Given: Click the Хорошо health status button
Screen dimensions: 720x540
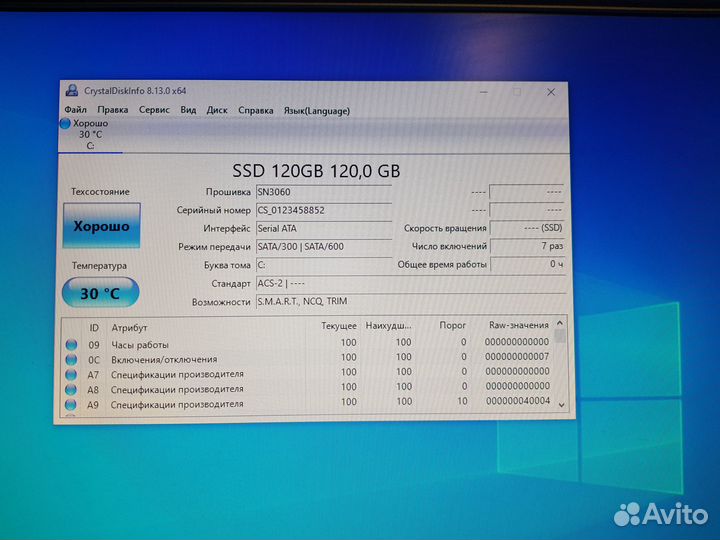Looking at the screenshot, I should click(101, 226).
